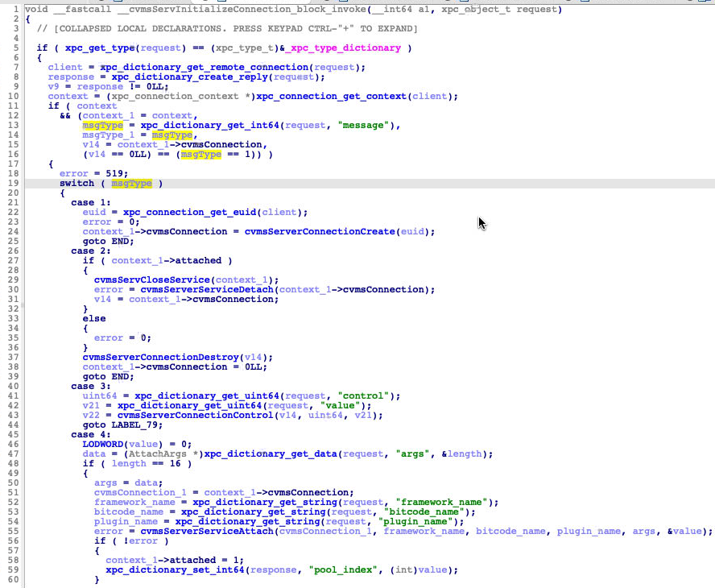
Task: Click the cvmsServCloseService call
Action: point(151,280)
